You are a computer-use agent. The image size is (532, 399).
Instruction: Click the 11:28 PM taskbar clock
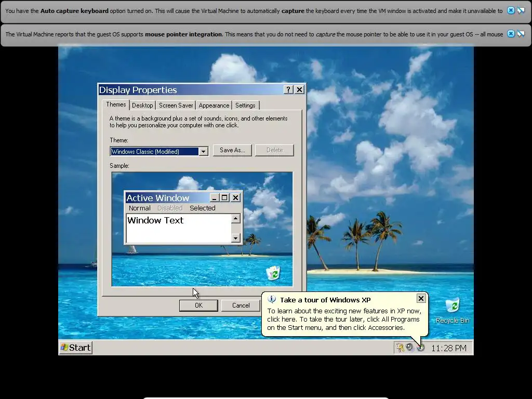(449, 348)
